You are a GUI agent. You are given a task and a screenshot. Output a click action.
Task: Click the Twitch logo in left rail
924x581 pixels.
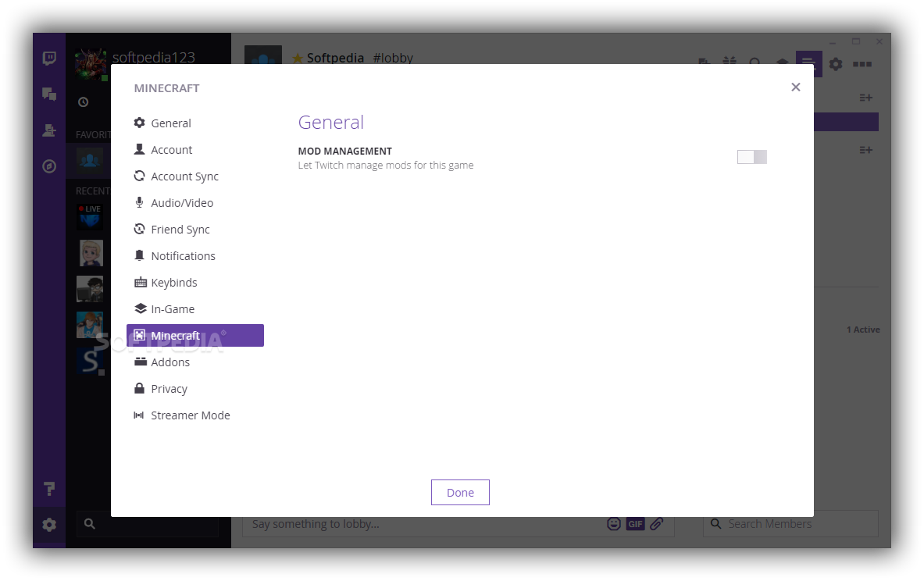pos(49,58)
